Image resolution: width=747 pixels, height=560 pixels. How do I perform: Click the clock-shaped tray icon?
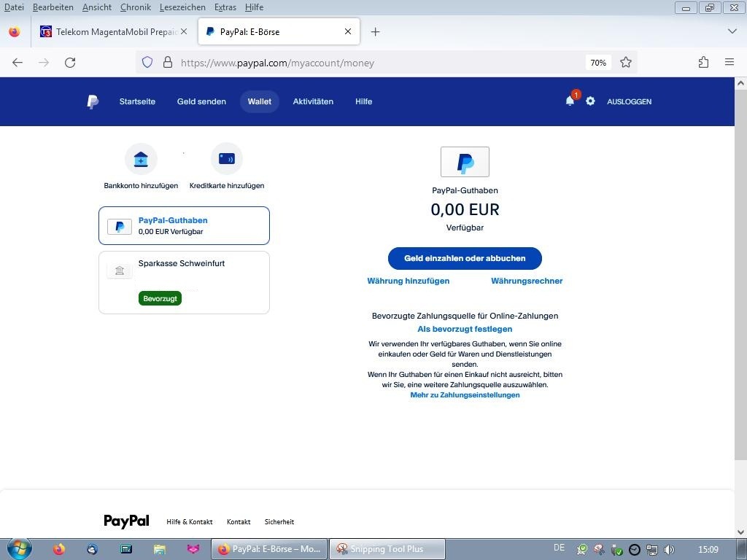coord(634,550)
